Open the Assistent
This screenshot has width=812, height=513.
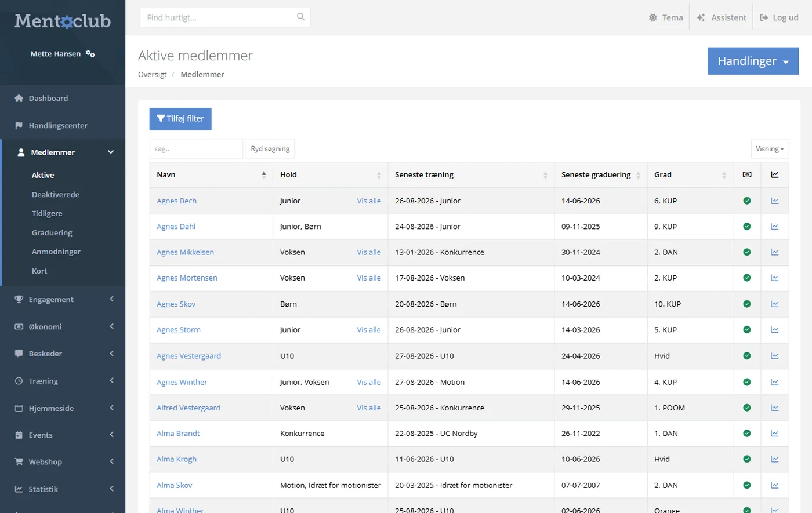pyautogui.click(x=722, y=17)
